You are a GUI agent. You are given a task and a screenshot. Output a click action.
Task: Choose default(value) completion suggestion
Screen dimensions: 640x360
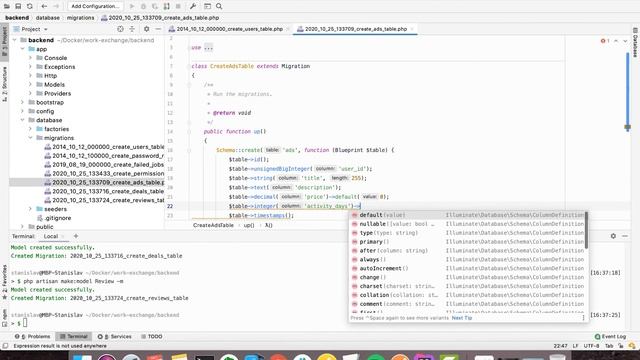click(x=467, y=215)
